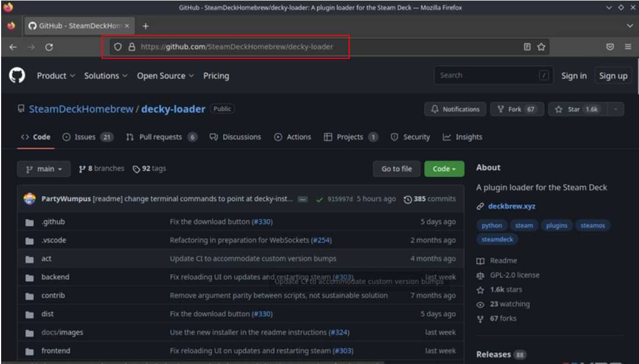Close the GitHub browser tab

coord(127,26)
